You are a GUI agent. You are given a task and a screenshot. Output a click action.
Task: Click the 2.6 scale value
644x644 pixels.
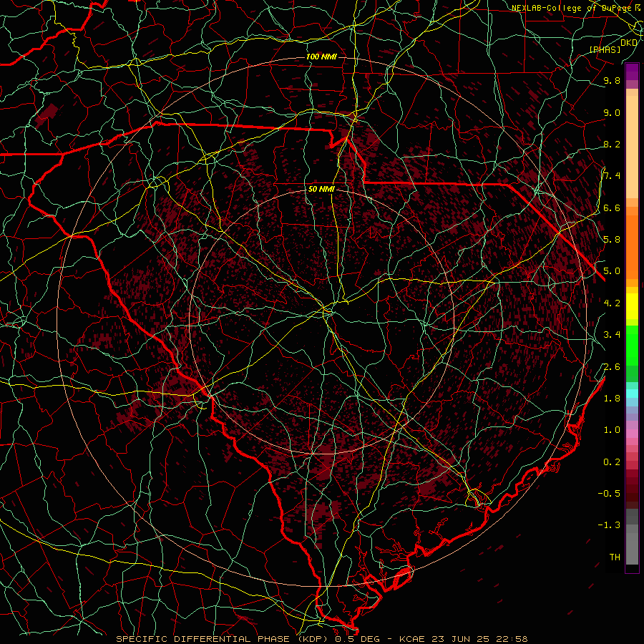612,366
